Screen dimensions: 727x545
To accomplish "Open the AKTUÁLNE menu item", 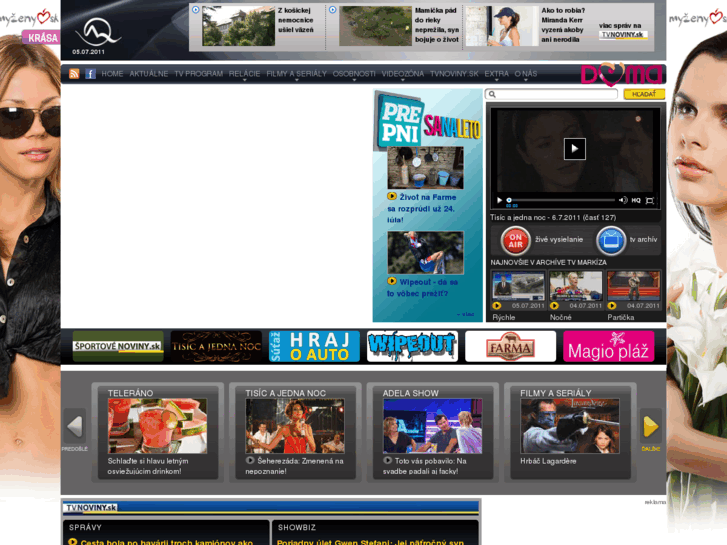I will click(149, 74).
